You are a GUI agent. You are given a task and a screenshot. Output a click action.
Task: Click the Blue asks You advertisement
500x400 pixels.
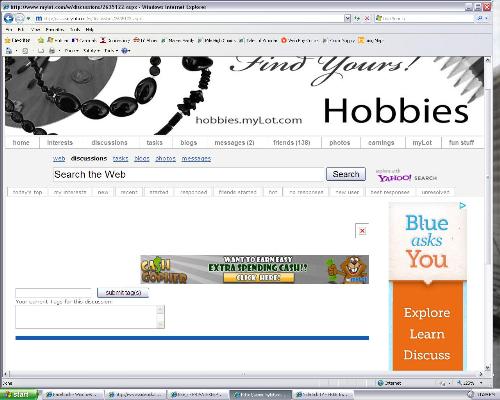pyautogui.click(x=428, y=287)
